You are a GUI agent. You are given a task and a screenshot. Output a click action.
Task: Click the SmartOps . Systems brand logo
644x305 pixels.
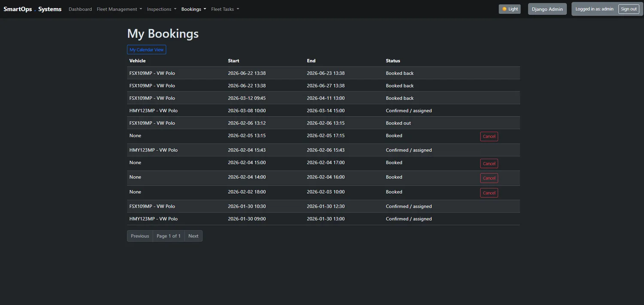tap(33, 9)
